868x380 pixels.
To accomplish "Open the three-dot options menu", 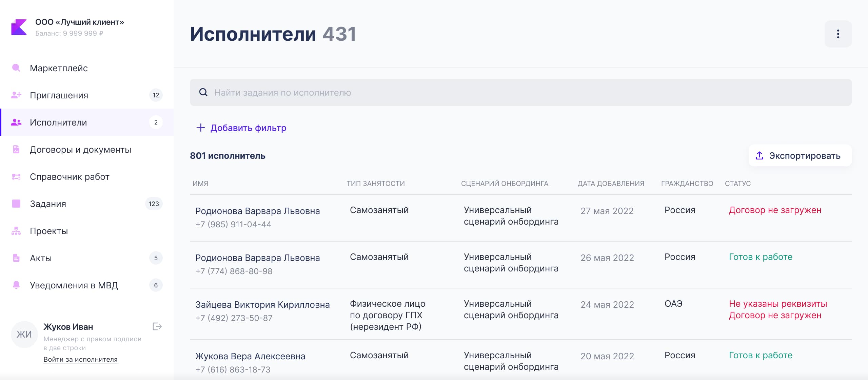I will [x=838, y=34].
